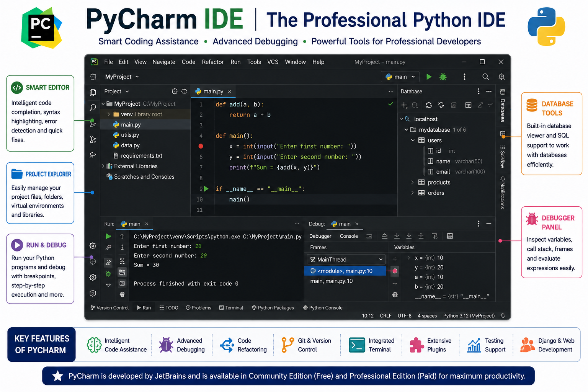
Task: Expand External Libraries in the project tree
Action: point(103,166)
